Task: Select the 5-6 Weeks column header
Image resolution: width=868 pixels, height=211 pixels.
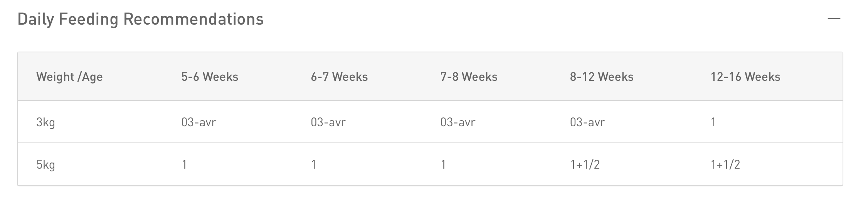Action: click(210, 77)
